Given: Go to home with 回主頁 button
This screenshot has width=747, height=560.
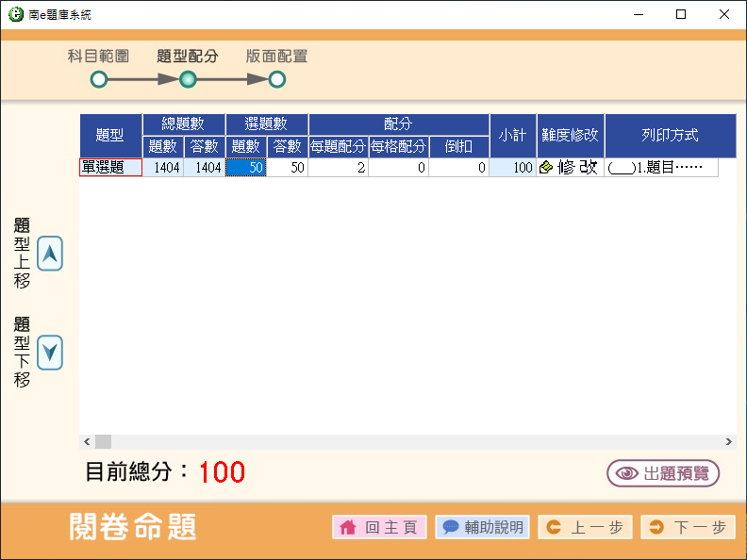Looking at the screenshot, I should click(379, 527).
